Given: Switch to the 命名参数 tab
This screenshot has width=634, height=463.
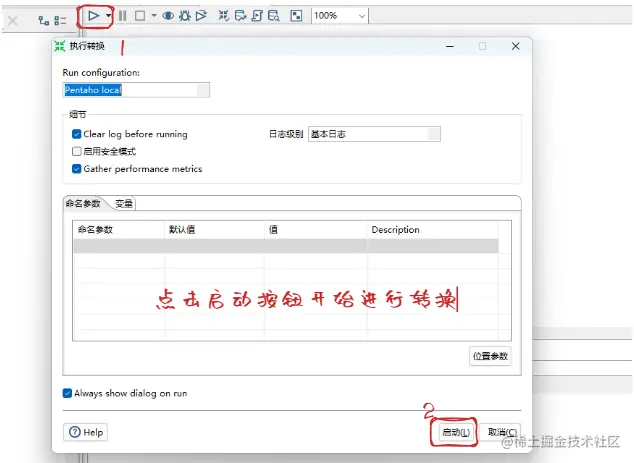Looking at the screenshot, I should pyautogui.click(x=83, y=203).
